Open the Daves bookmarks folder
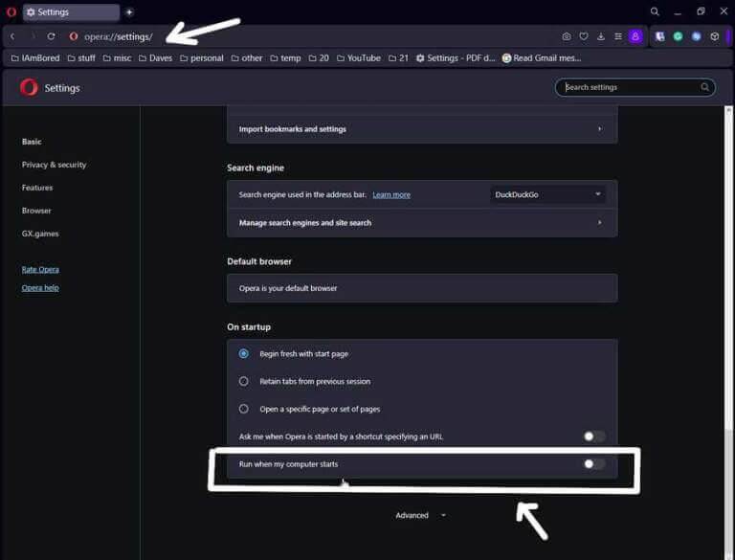This screenshot has width=735, height=560. (x=156, y=58)
